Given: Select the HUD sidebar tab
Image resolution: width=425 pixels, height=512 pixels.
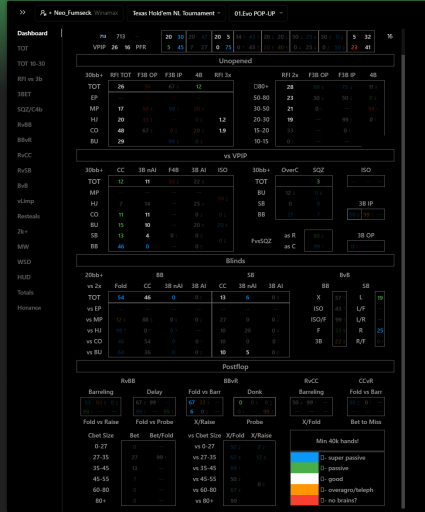Looking at the screenshot, I should click(24, 277).
